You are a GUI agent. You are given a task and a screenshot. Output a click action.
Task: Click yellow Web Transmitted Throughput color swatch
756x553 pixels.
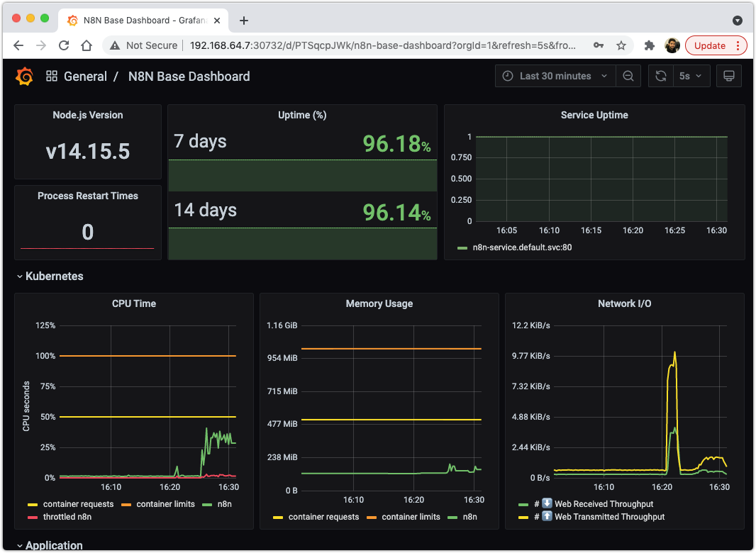point(523,518)
